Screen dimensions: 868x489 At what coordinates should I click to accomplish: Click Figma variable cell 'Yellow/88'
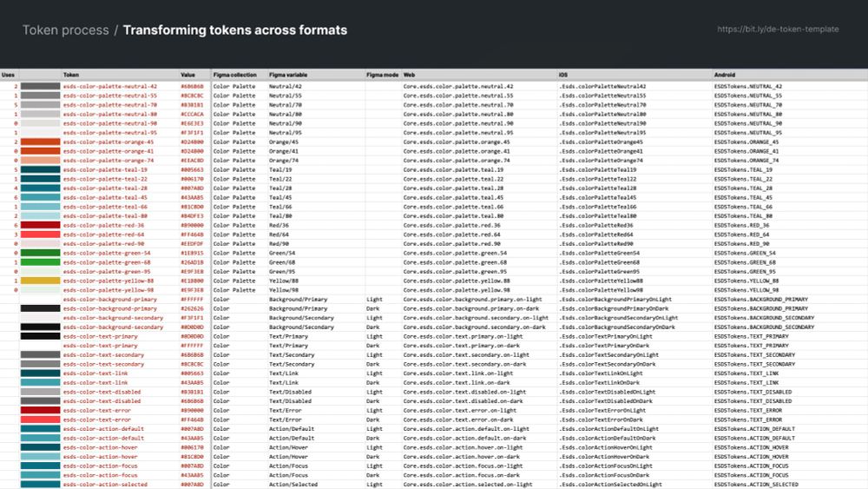coord(284,281)
